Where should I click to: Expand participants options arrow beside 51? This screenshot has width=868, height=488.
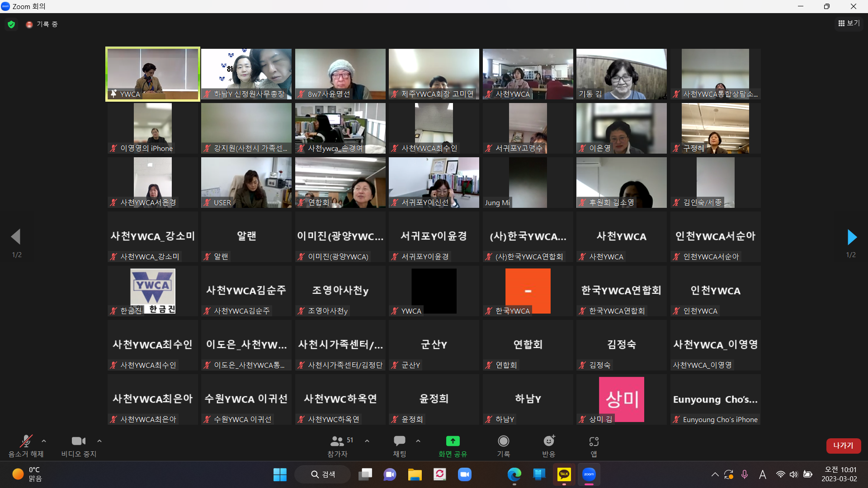pos(367,441)
